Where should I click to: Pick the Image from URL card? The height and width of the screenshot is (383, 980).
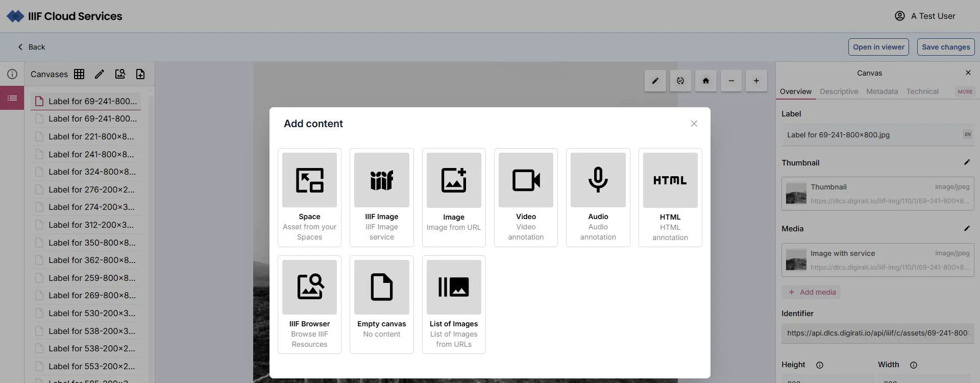pos(454,198)
